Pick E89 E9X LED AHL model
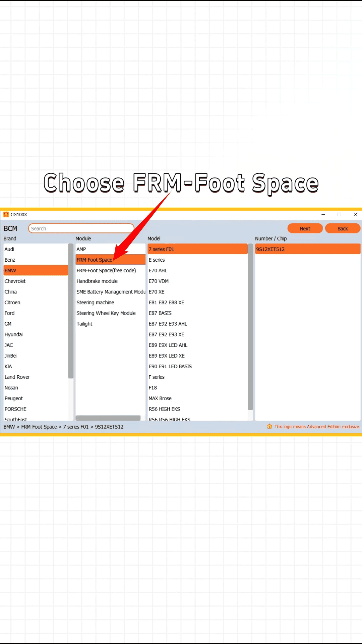 click(x=197, y=345)
